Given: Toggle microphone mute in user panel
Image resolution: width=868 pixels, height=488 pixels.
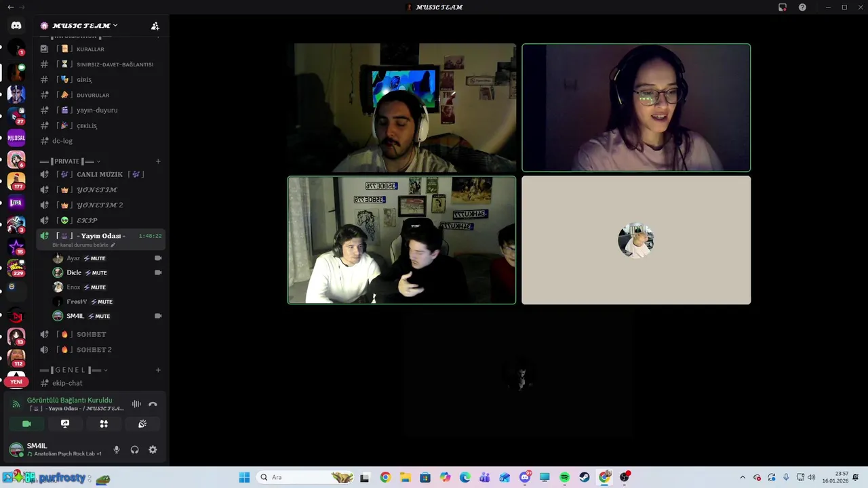Looking at the screenshot, I should pyautogui.click(x=117, y=449).
